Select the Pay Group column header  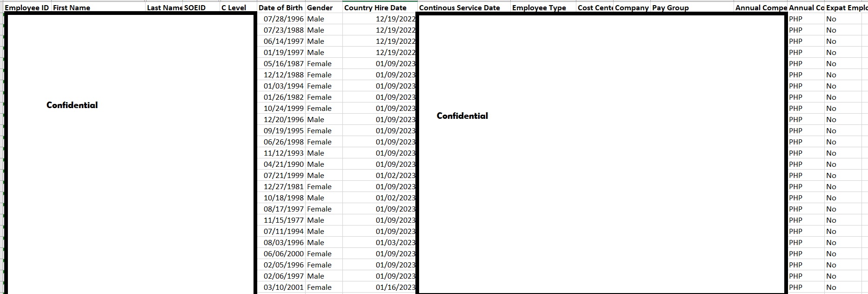coord(670,7)
